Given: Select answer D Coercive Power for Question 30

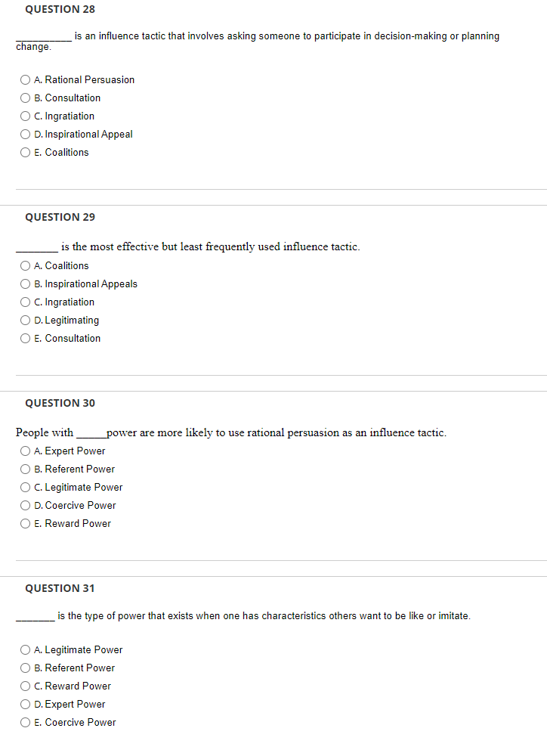Looking at the screenshot, I should [25, 505].
